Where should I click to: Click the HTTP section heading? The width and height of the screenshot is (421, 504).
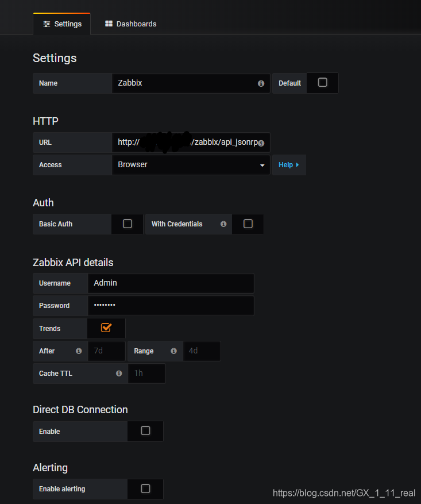click(x=45, y=121)
